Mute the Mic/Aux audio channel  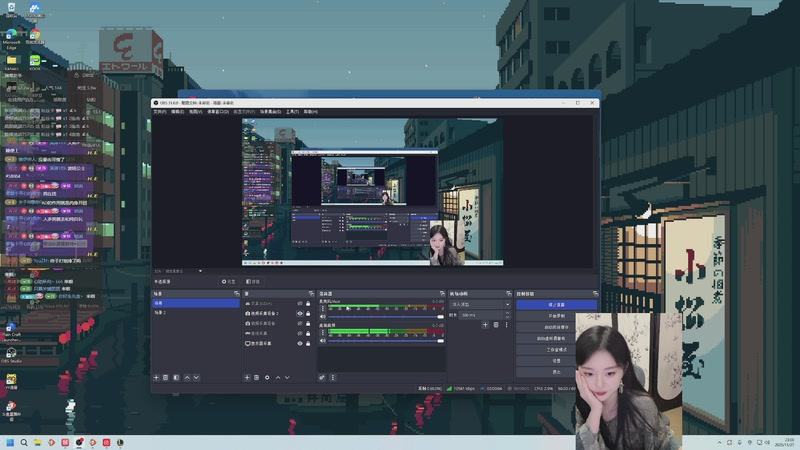[322, 317]
